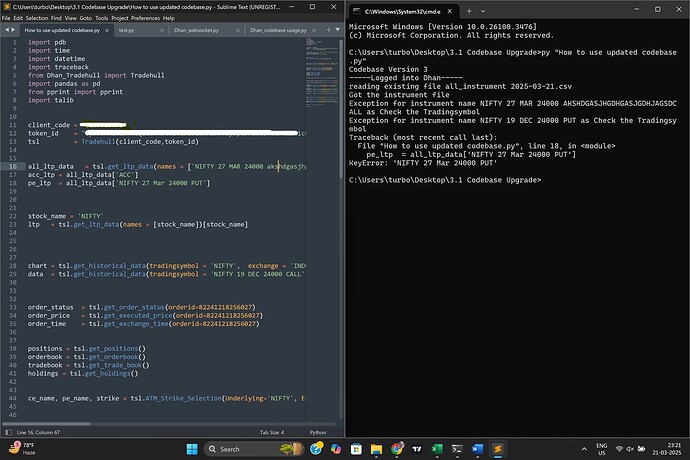The width and height of the screenshot is (690, 460).
Task: Click the KeyError line in the terminal output
Action: 423,163
